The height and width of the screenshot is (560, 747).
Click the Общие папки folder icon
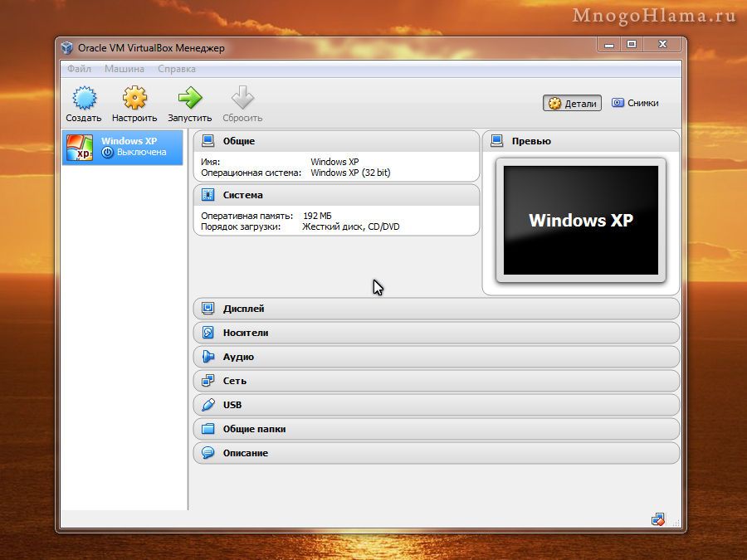(207, 429)
